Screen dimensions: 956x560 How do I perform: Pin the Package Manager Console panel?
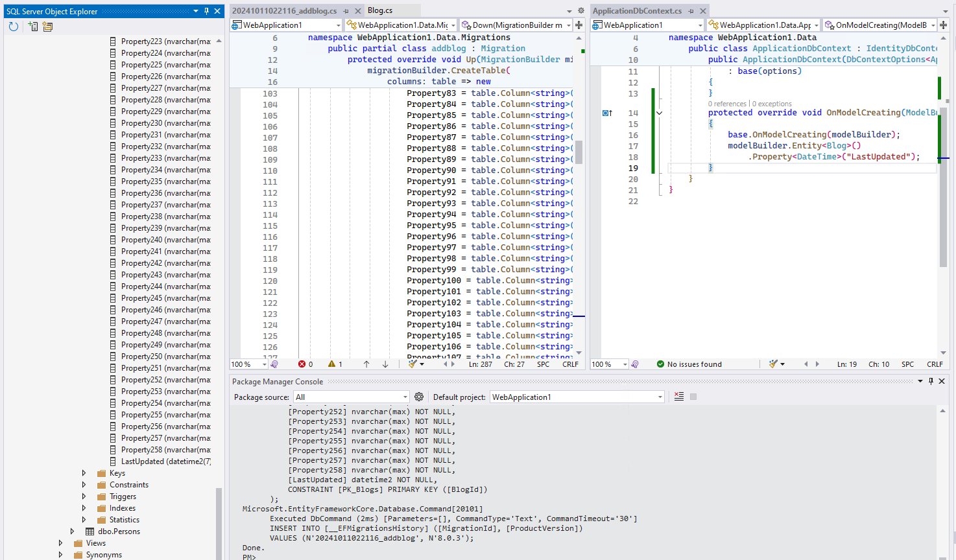point(931,381)
